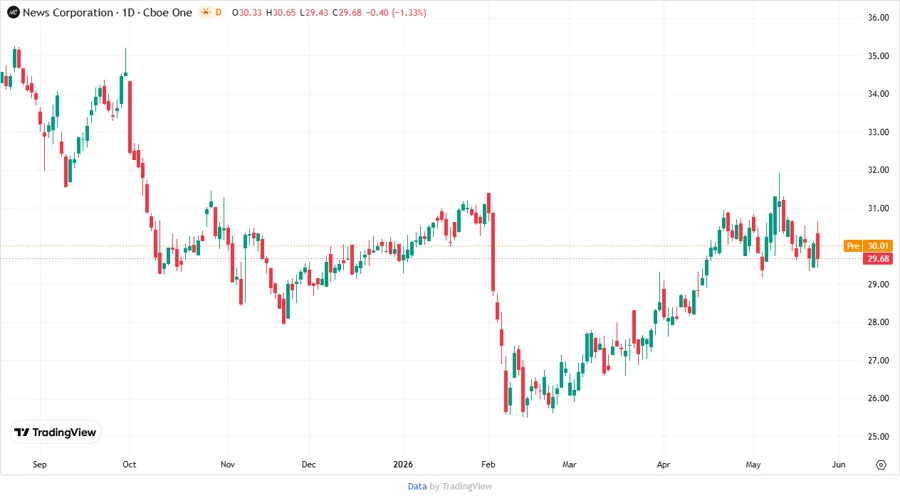Click the 35.00 price axis label
This screenshot has width=900, height=498.
coord(878,56)
